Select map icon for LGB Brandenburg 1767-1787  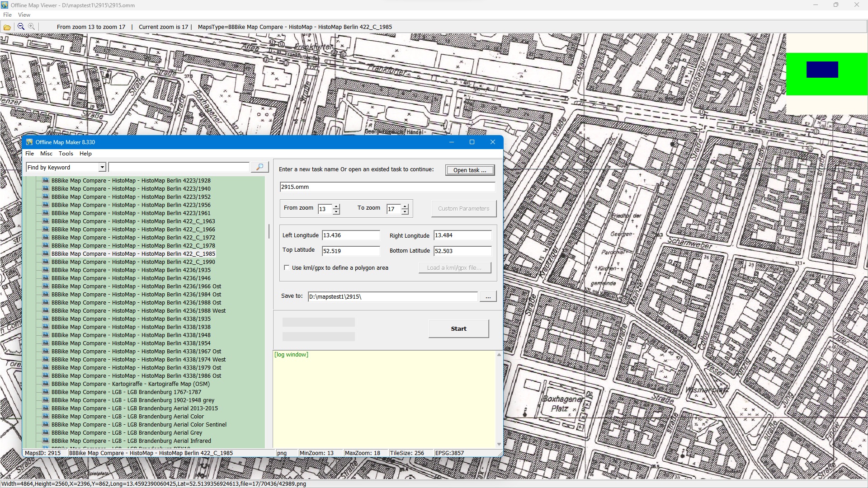point(46,392)
